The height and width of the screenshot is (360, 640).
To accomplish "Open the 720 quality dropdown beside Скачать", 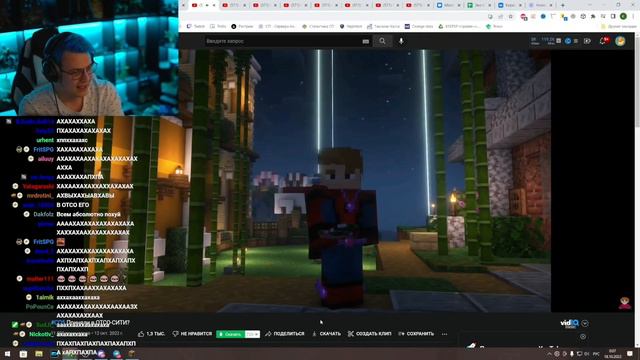I will pyautogui.click(x=252, y=334).
